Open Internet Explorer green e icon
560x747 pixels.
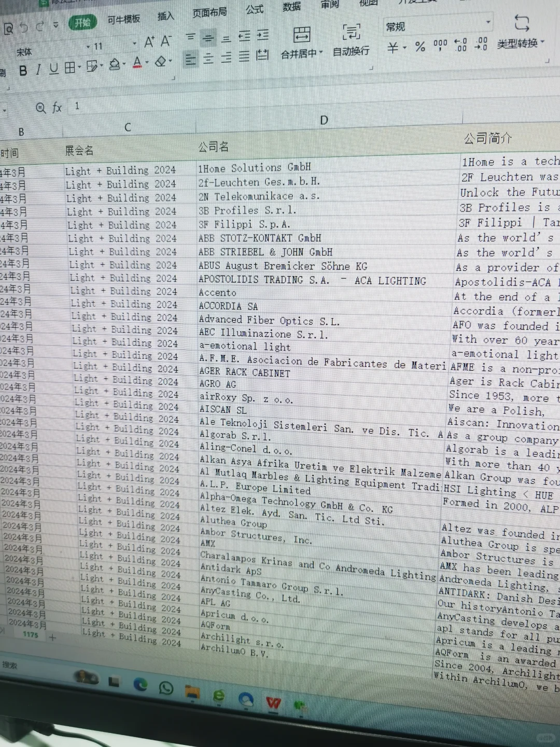point(219,695)
